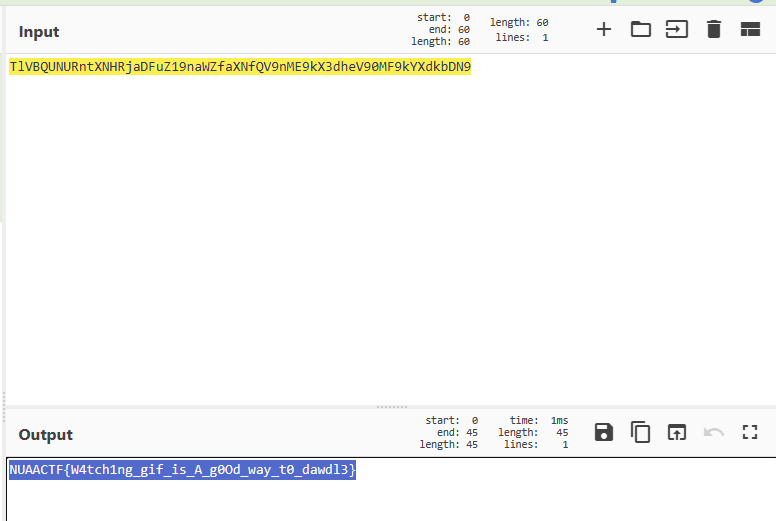Click the Output pane title

[46, 435]
